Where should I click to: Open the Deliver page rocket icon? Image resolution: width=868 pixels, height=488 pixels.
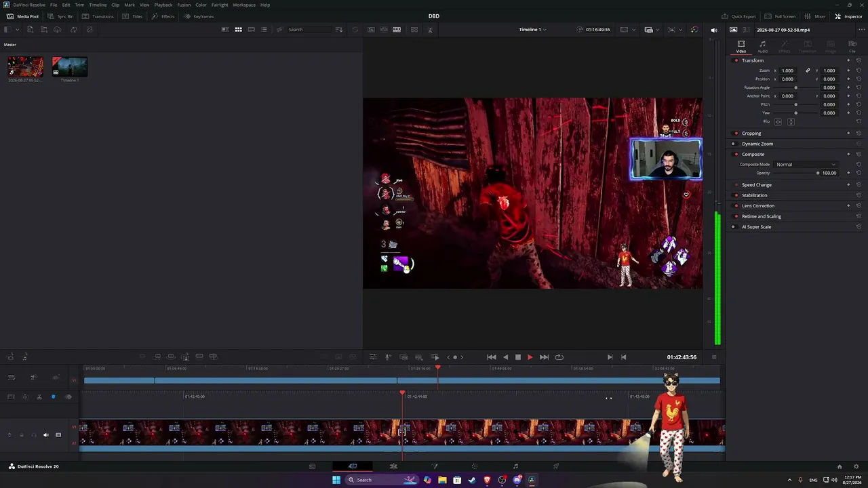556,466
